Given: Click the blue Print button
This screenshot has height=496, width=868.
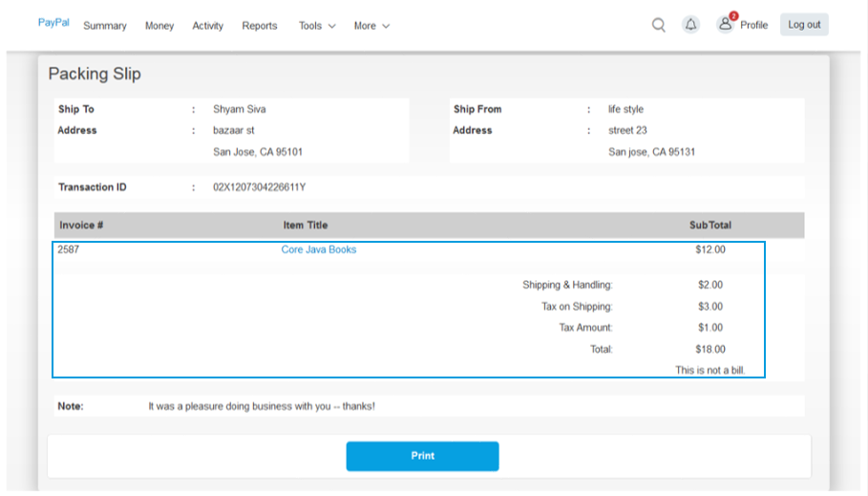Looking at the screenshot, I should click(422, 456).
